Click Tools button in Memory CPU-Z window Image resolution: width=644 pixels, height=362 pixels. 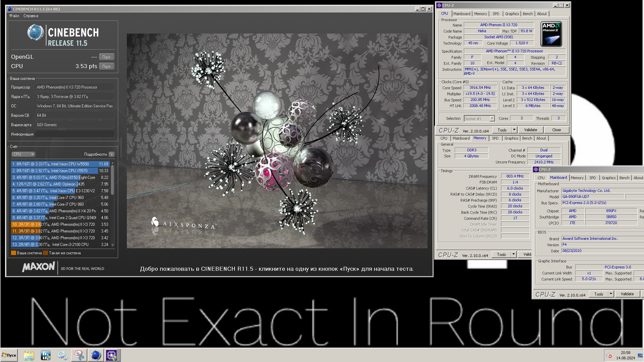[x=501, y=255]
